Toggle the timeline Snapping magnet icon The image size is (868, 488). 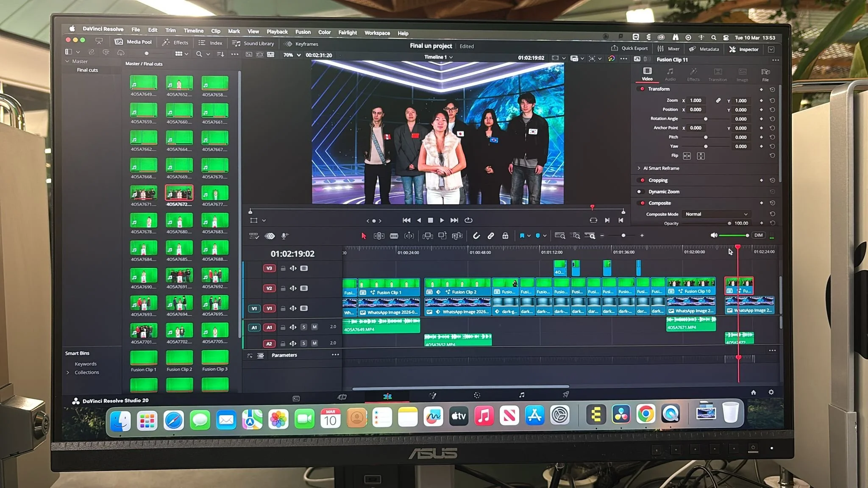(476, 236)
